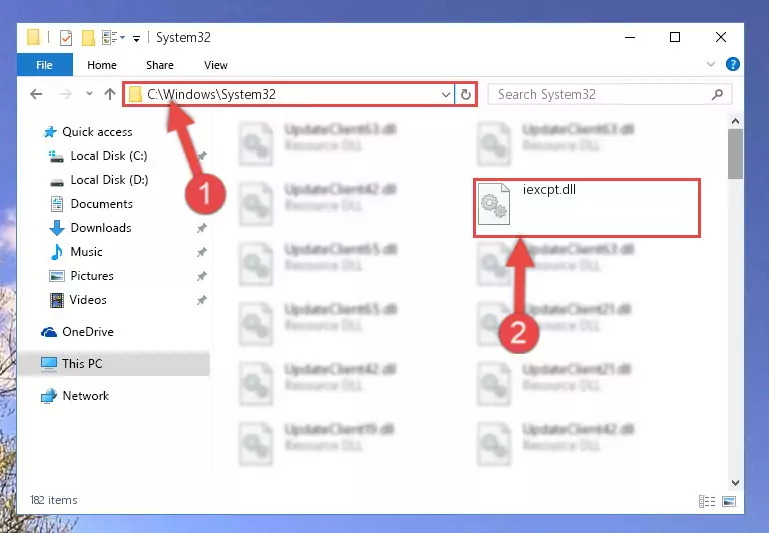The height and width of the screenshot is (533, 769).
Task: Click the iexcpt.dll gear file icon
Action: (494, 204)
